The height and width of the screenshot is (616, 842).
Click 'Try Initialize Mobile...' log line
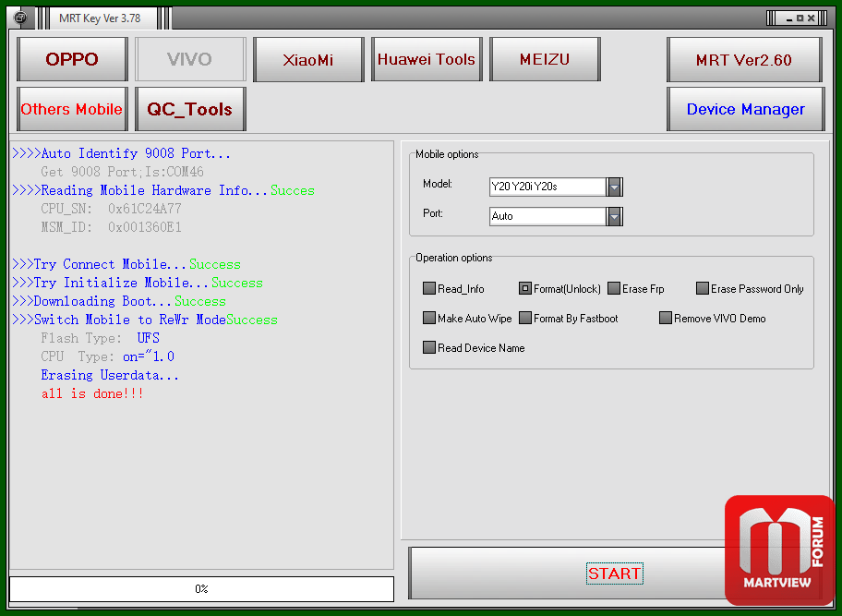(138, 283)
